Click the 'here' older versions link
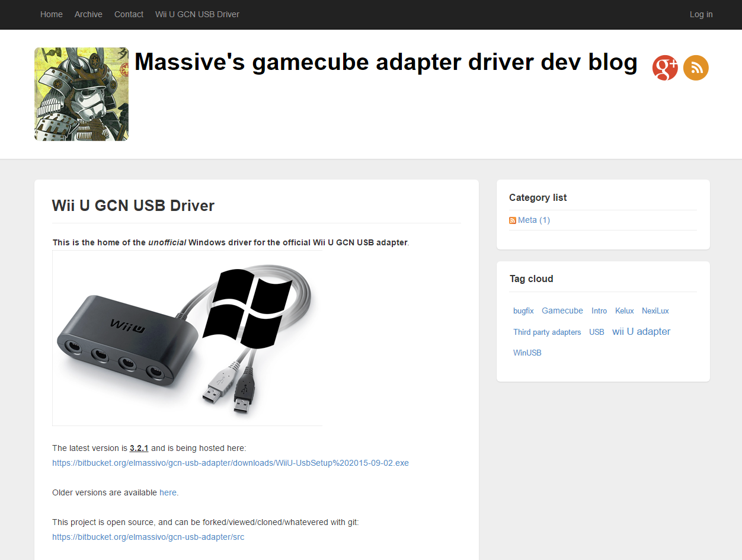Image resolution: width=742 pixels, height=560 pixels. coord(168,492)
